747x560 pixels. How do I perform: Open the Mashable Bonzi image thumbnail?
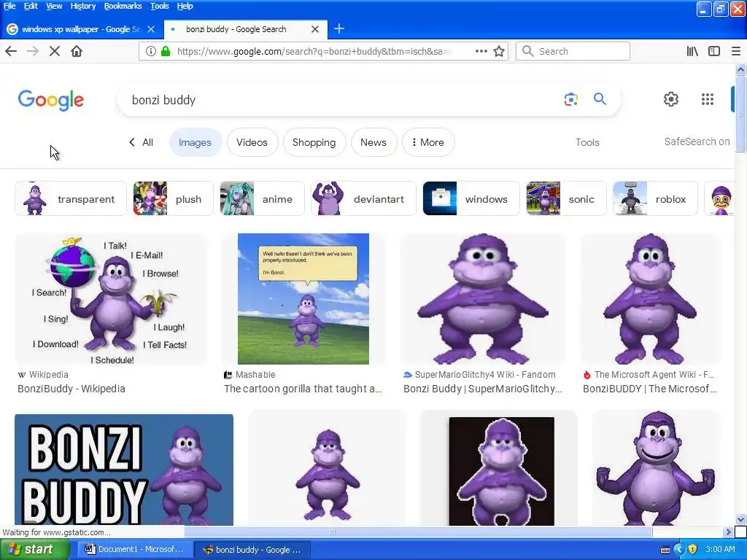(303, 299)
